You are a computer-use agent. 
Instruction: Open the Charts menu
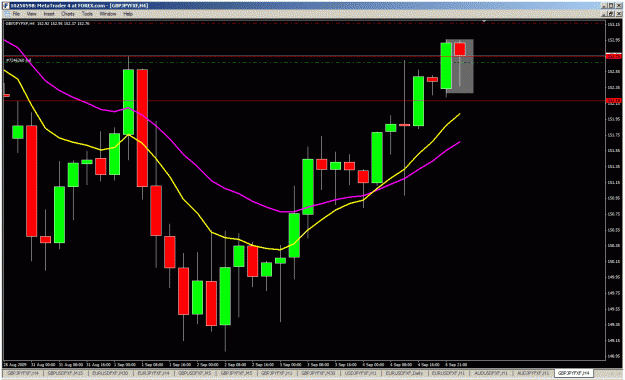pos(68,14)
